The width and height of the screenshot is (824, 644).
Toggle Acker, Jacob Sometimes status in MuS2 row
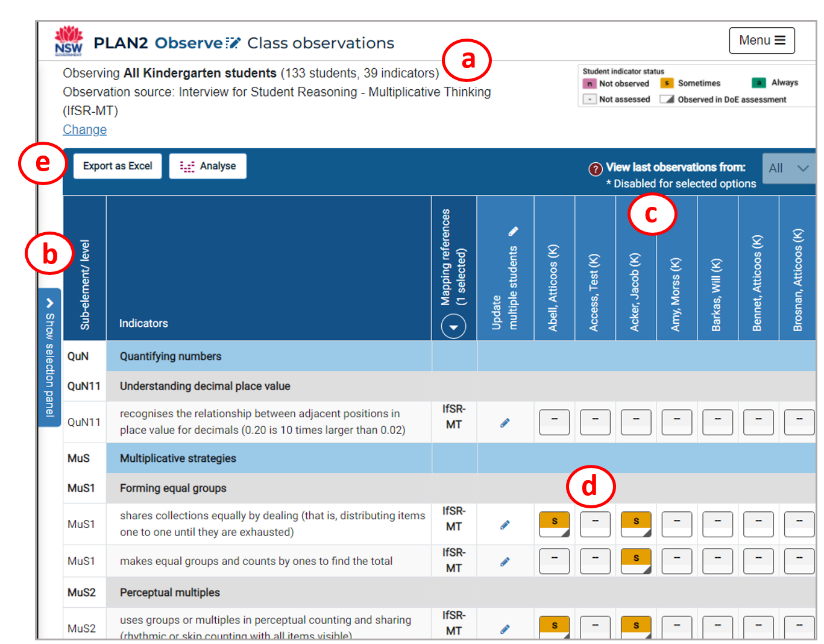click(636, 627)
